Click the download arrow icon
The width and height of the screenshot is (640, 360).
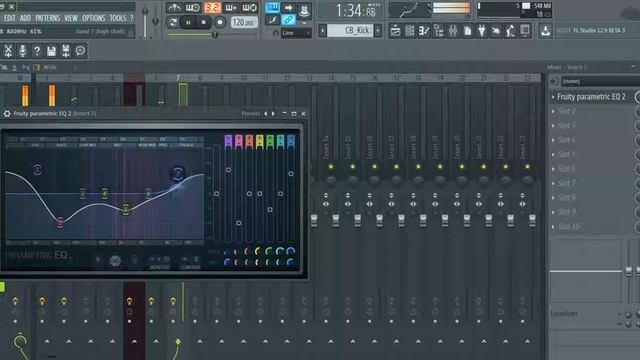(545, 31)
